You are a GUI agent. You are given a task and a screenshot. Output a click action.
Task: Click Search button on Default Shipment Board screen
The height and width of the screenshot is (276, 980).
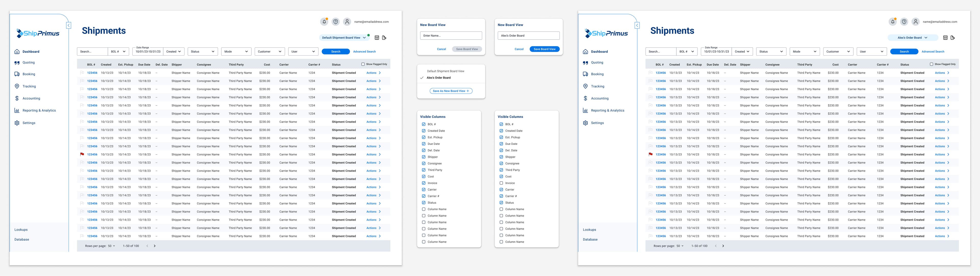click(x=336, y=51)
